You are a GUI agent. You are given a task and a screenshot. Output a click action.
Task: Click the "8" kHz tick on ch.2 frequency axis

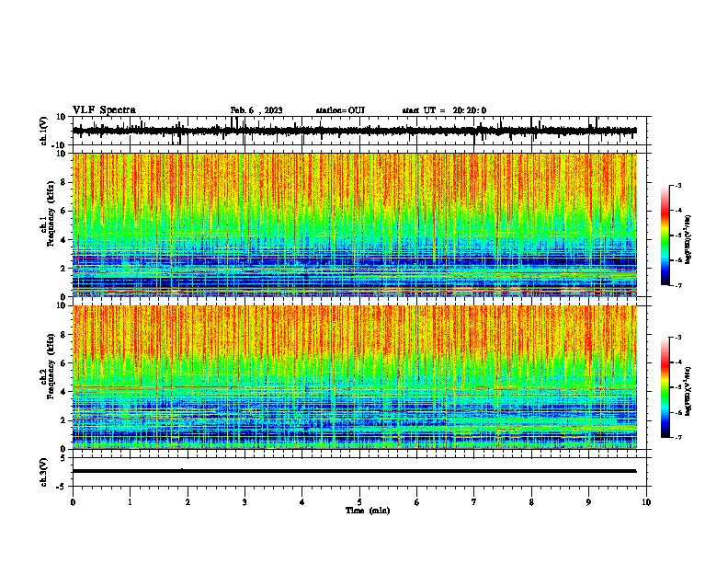pos(63,335)
